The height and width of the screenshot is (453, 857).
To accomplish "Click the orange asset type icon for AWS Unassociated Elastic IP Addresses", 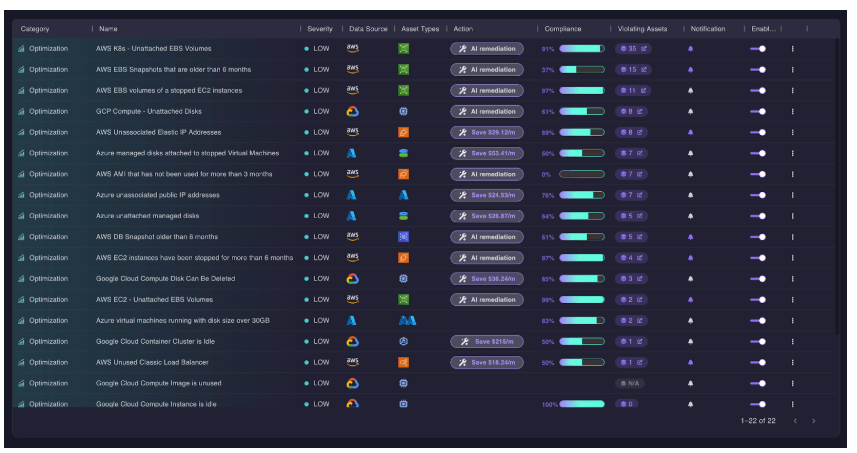I will 403,132.
